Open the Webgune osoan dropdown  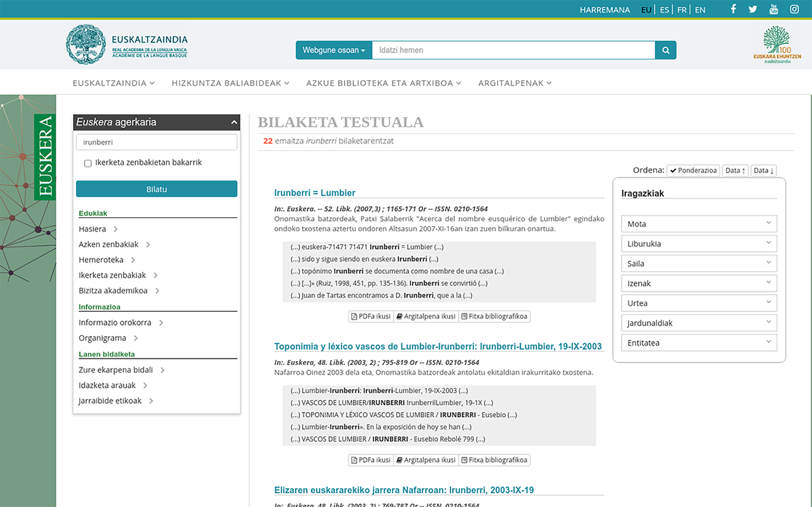click(x=334, y=50)
